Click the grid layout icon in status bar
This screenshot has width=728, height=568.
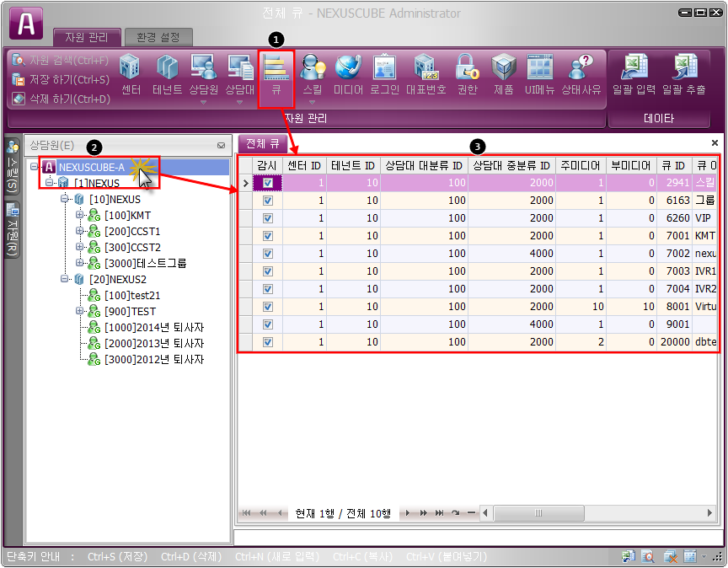coord(690,556)
